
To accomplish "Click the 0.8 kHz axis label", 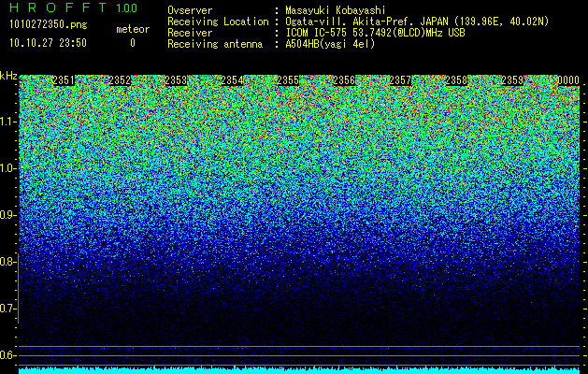I will [7, 262].
